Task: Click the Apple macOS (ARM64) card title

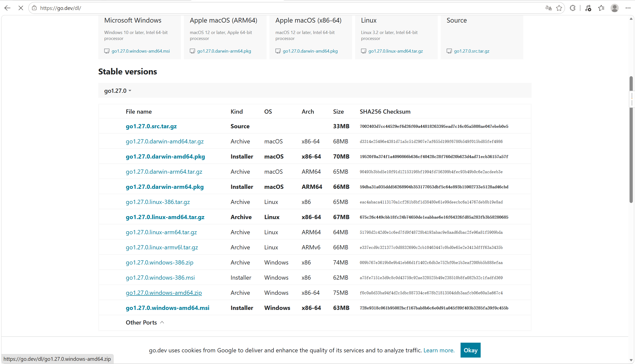Action: (x=224, y=20)
